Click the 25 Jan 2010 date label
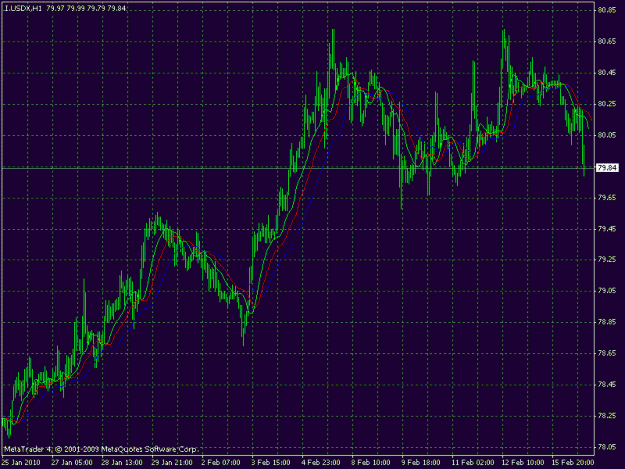This screenshot has height=469, width=625. [21, 463]
